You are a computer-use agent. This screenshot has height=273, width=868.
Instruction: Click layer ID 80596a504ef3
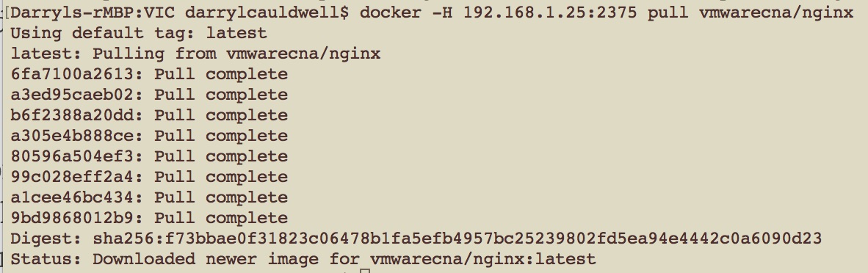coord(72,156)
